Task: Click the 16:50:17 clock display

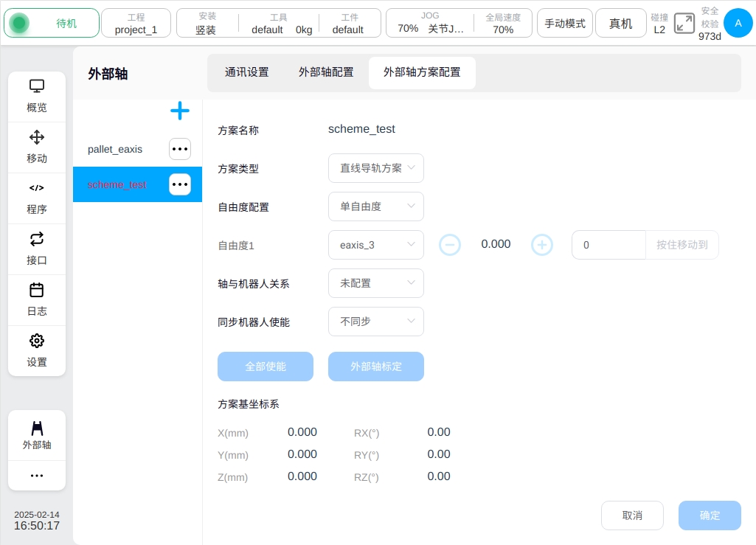Action: [x=37, y=526]
